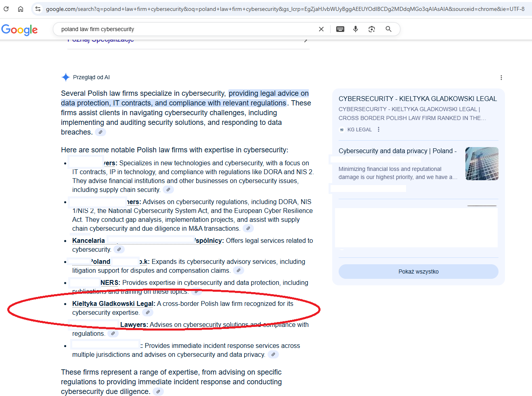The height and width of the screenshot is (396, 532).
Task: Search by image with Lens
Action: tap(372, 29)
